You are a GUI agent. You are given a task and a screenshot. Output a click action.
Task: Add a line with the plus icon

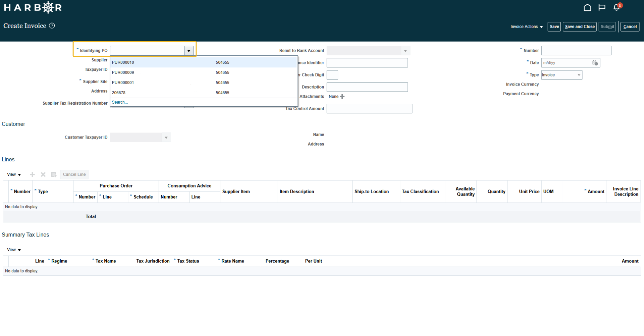(x=32, y=174)
